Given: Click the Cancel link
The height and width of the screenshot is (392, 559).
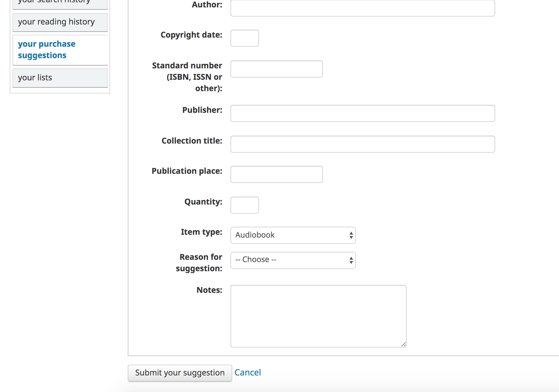Looking at the screenshot, I should 247,373.
